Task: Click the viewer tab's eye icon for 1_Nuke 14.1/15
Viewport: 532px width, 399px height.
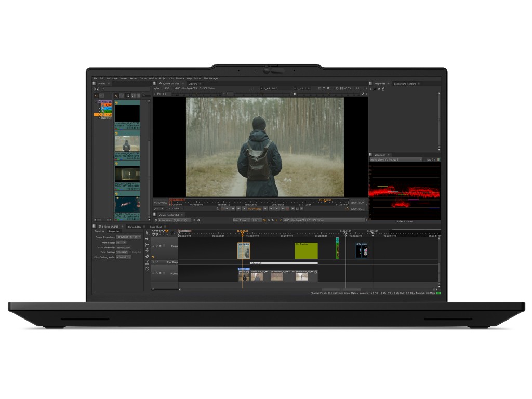Action: coord(161,83)
